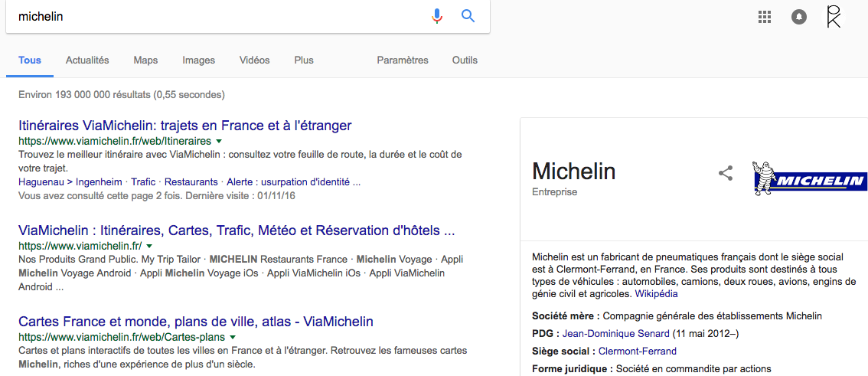Open the Maps search tab
The height and width of the screenshot is (376, 868).
pos(145,60)
